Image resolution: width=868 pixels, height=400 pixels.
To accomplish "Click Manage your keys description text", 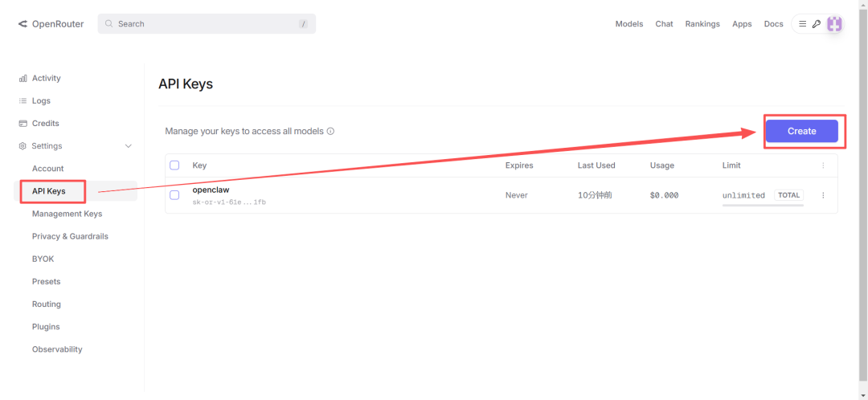I will pyautogui.click(x=244, y=132).
